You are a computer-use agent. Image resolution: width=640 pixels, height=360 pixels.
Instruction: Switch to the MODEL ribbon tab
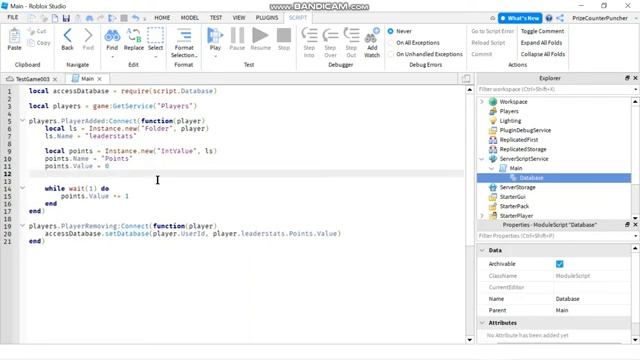(189, 18)
